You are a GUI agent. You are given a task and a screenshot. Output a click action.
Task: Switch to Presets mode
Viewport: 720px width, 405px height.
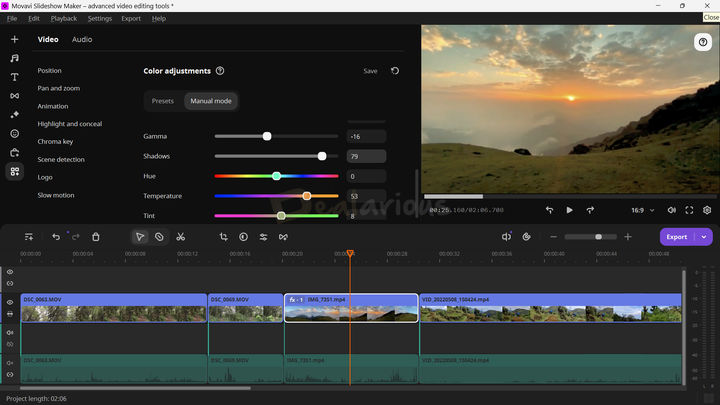point(163,101)
